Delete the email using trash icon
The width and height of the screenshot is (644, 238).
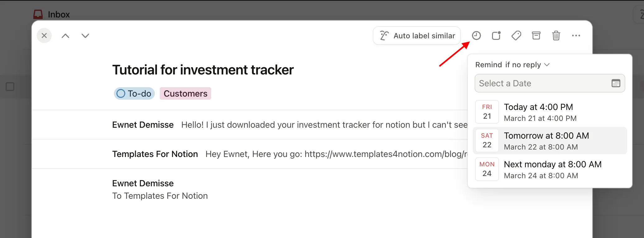[x=556, y=36]
